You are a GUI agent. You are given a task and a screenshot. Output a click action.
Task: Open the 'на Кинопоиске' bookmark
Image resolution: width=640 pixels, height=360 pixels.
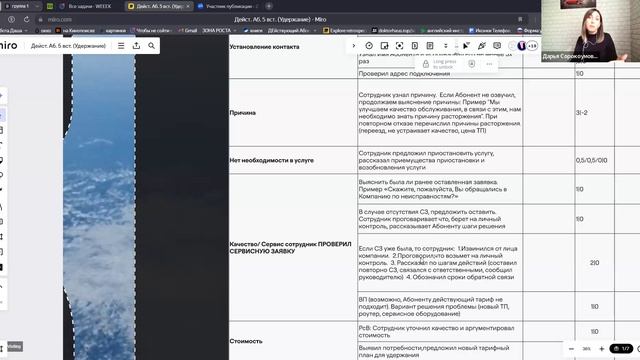point(75,30)
